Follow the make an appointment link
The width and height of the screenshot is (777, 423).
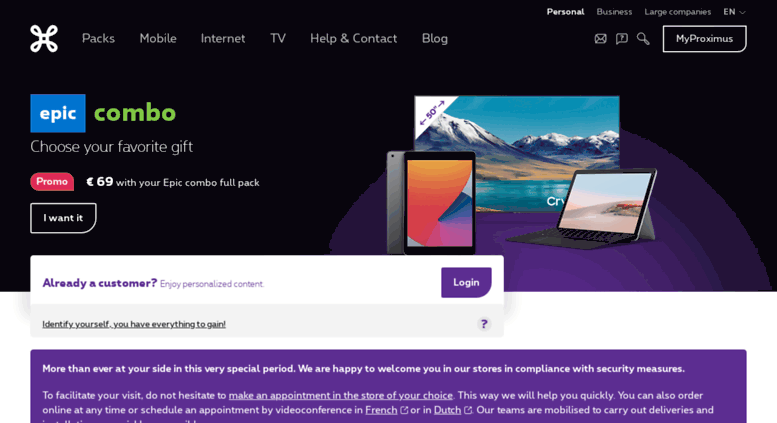tap(340, 395)
